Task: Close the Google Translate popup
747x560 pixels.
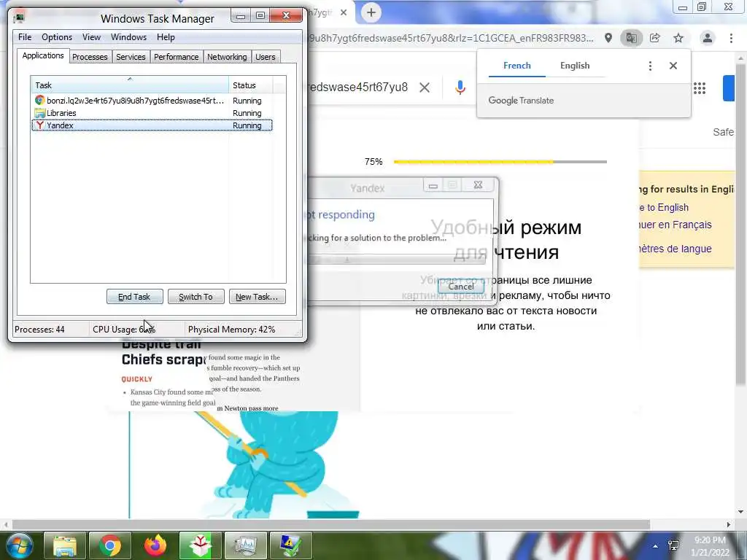Action: (x=673, y=66)
